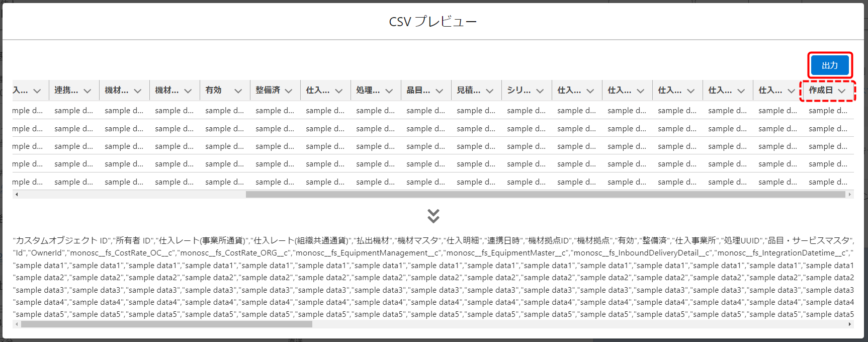Open the 整備済 column dropdown arrow
This screenshot has height=342, width=868.
tap(289, 91)
